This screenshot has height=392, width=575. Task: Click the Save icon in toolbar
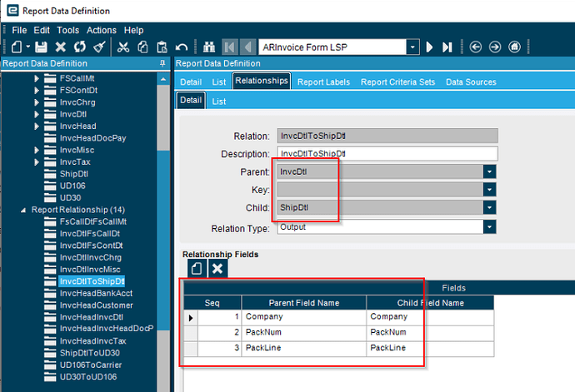click(x=42, y=47)
